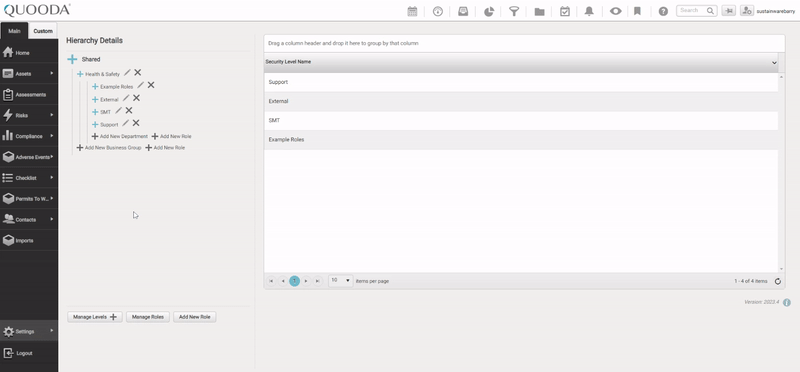
Task: Select page 1 in the pager
Action: pos(294,281)
